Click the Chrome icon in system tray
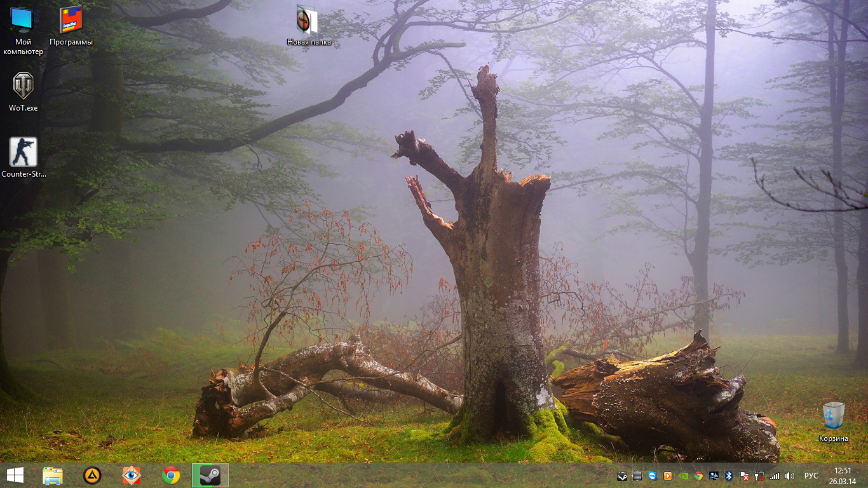This screenshot has width=868, height=488. pos(698,476)
